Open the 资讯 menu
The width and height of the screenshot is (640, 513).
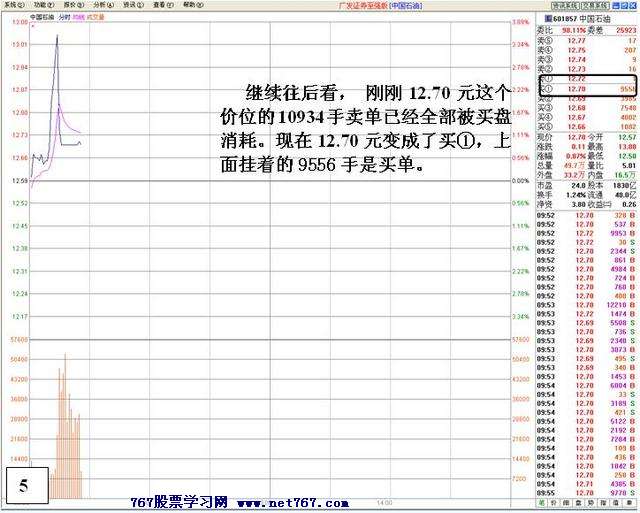[133, 5]
